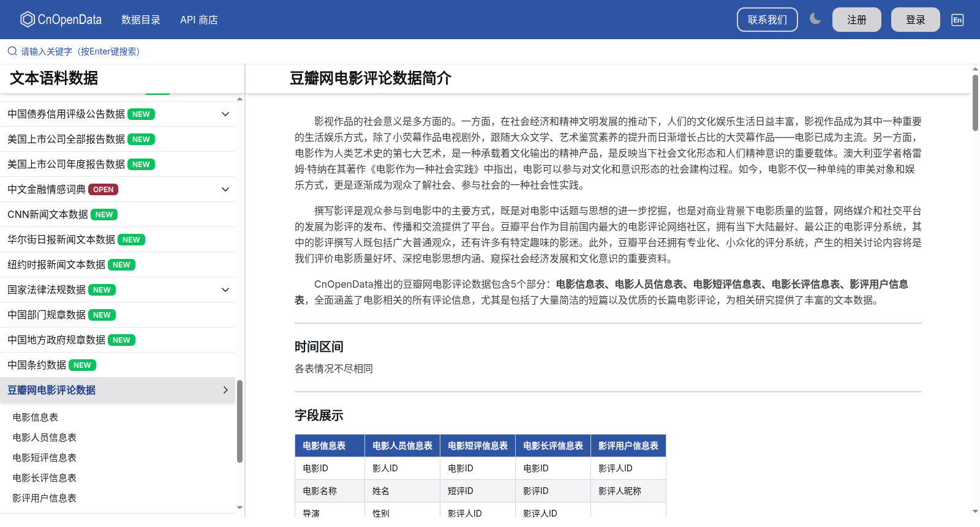
Task: Open 电影信息表 sub-item in sidebar
Action: pos(36,417)
